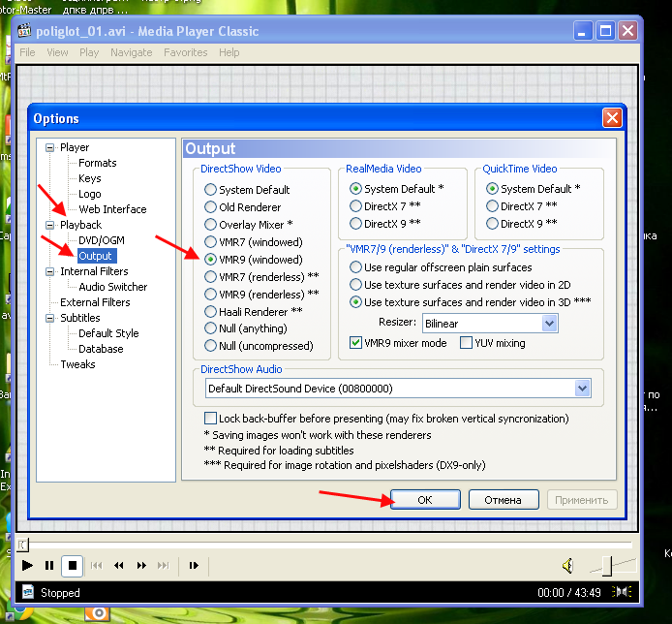Open the Navigate menu
This screenshot has height=624, width=672.
tap(131, 52)
